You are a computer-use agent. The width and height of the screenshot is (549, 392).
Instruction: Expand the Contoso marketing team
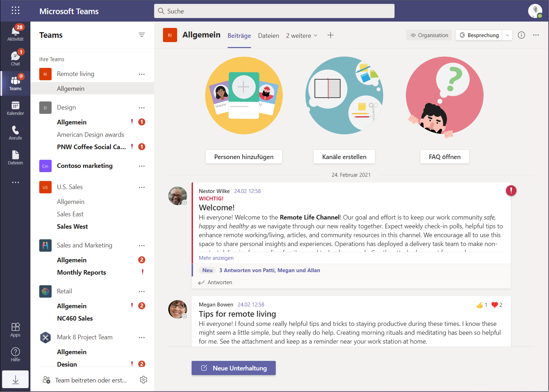pos(84,166)
